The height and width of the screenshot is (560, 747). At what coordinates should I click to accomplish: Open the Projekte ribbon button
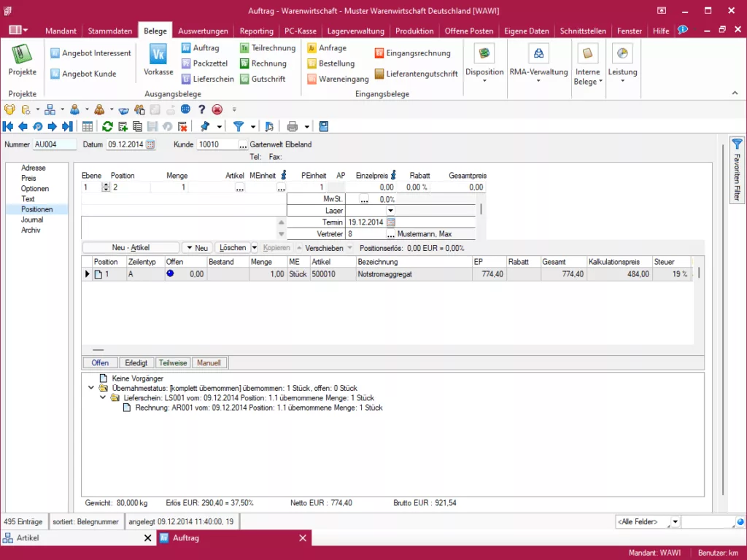tap(22, 61)
